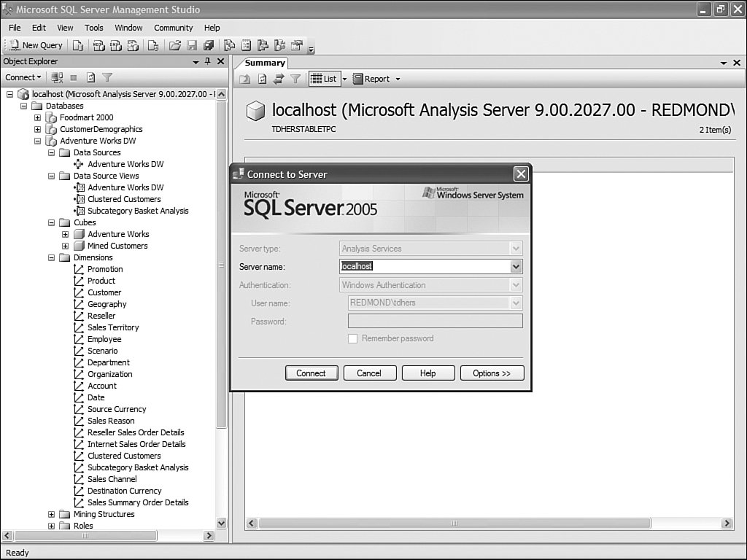Start a new SQL Server Mobile query
747x560 pixels.
tap(153, 45)
